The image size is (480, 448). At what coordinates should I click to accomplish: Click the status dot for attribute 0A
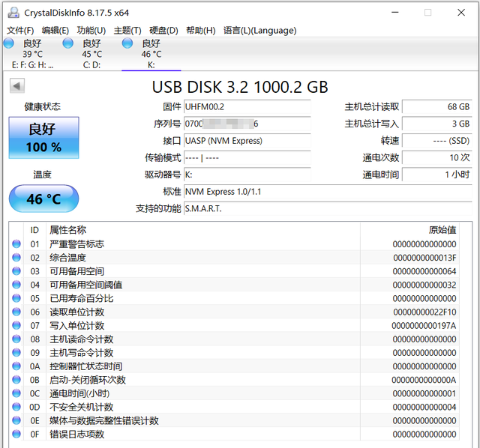point(16,366)
